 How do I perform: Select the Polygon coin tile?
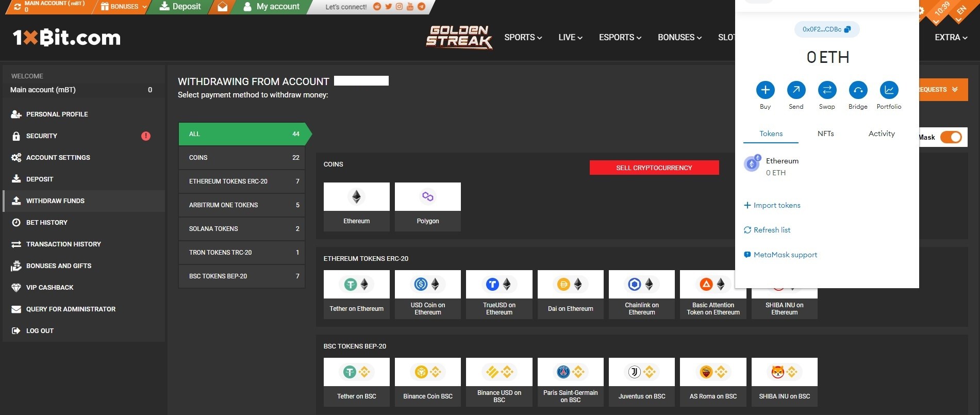tap(428, 207)
